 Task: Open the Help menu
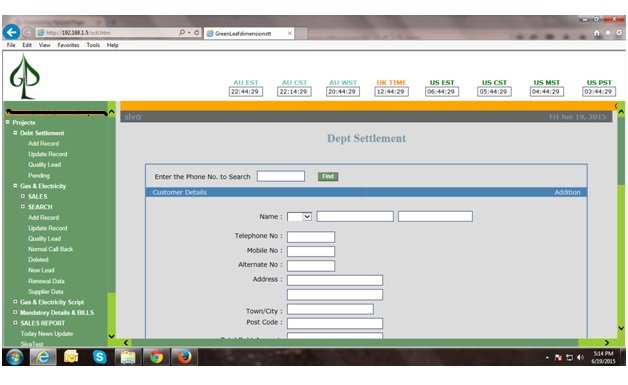[113, 45]
